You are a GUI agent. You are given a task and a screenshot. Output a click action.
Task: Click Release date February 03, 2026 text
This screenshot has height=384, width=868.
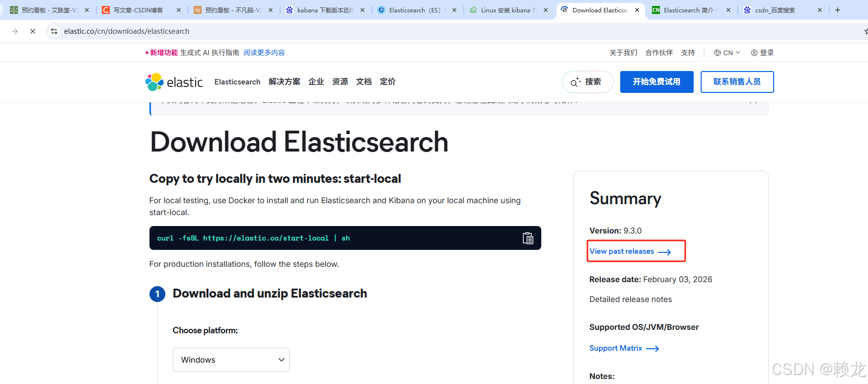(651, 279)
